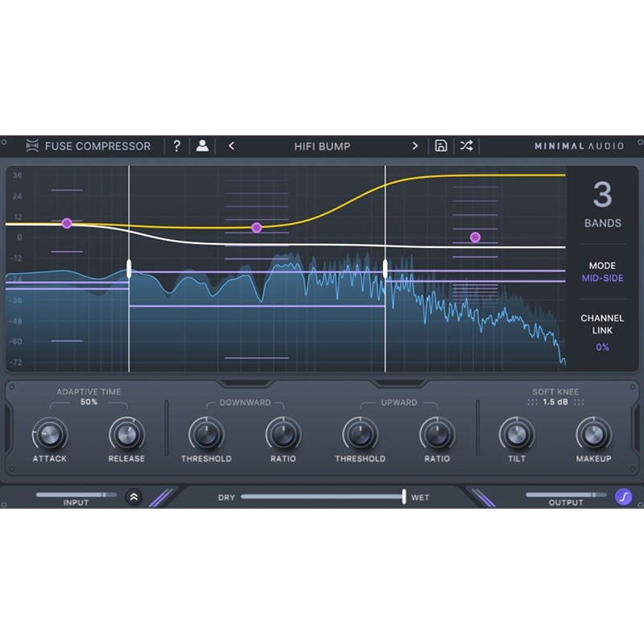The image size is (644, 644).
Task: Click the Dry/Wet mix slider handle
Action: (404, 497)
